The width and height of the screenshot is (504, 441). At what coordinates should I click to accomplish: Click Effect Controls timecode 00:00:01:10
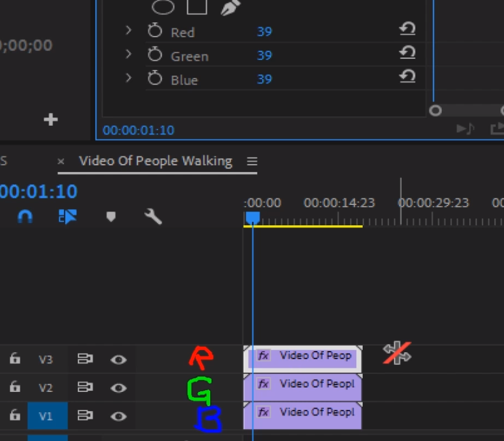tap(138, 130)
